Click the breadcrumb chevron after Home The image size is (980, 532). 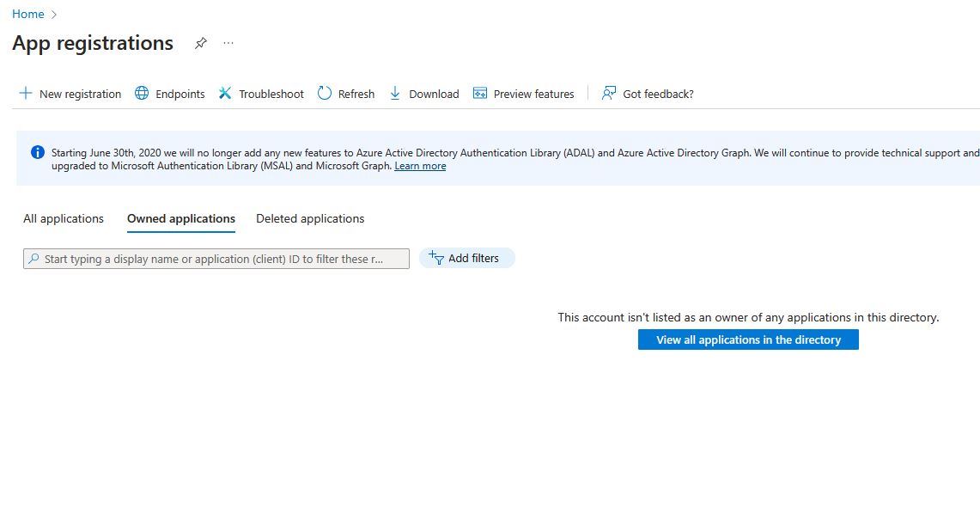point(54,15)
